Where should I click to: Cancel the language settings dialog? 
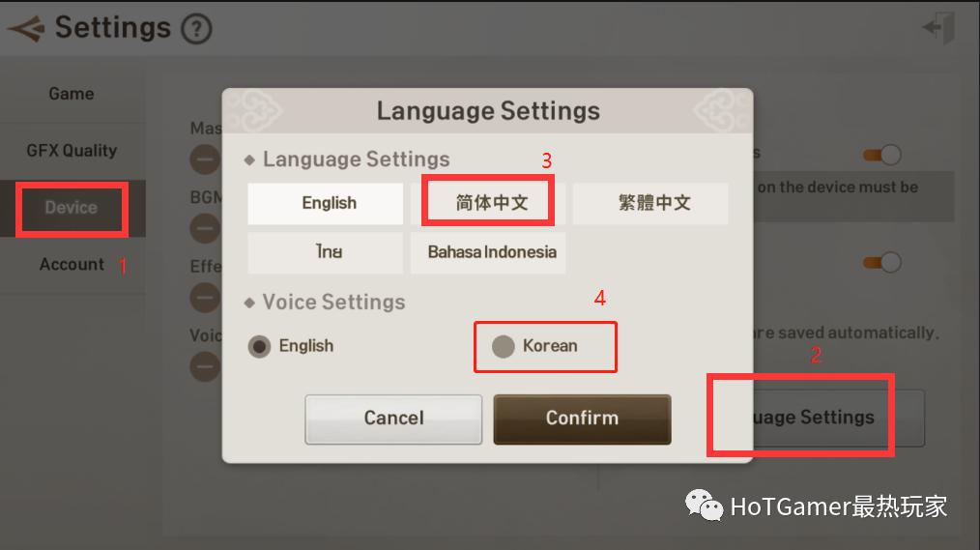click(x=393, y=419)
